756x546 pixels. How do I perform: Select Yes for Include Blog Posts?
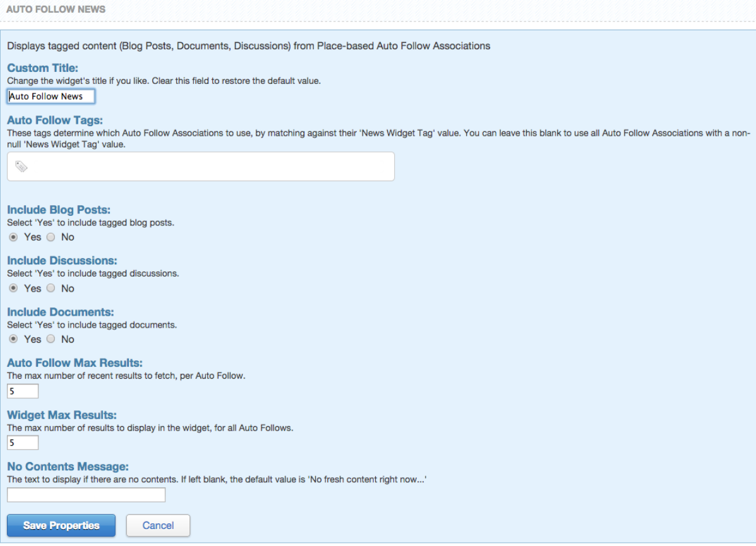(13, 237)
